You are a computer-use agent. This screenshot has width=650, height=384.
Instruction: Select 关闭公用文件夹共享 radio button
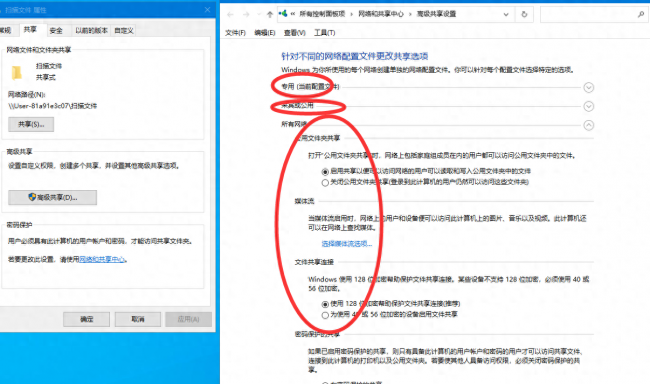click(x=325, y=182)
